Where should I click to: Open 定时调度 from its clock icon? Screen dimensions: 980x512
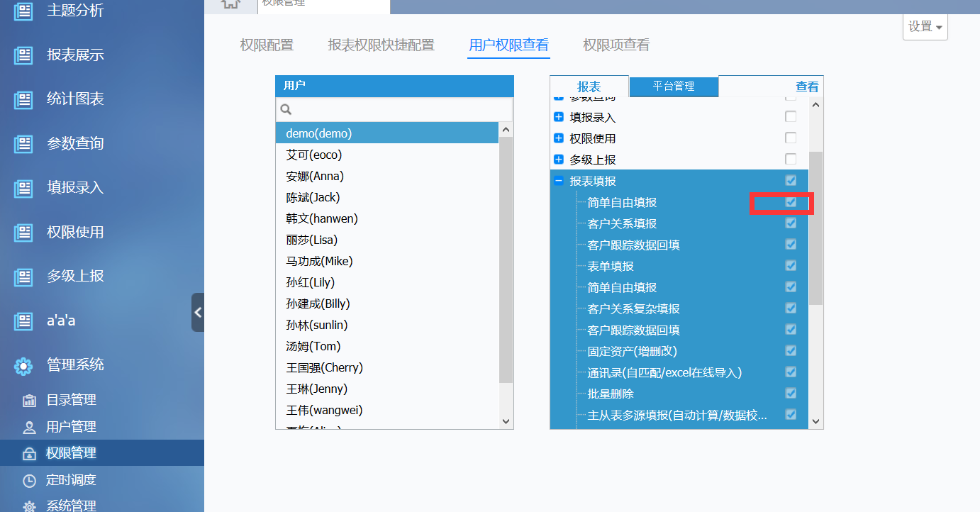(x=29, y=480)
